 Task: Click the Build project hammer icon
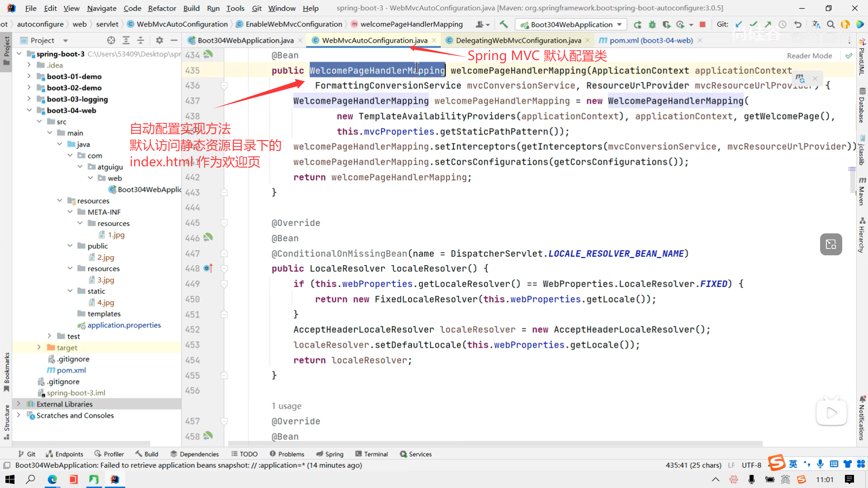click(x=504, y=24)
